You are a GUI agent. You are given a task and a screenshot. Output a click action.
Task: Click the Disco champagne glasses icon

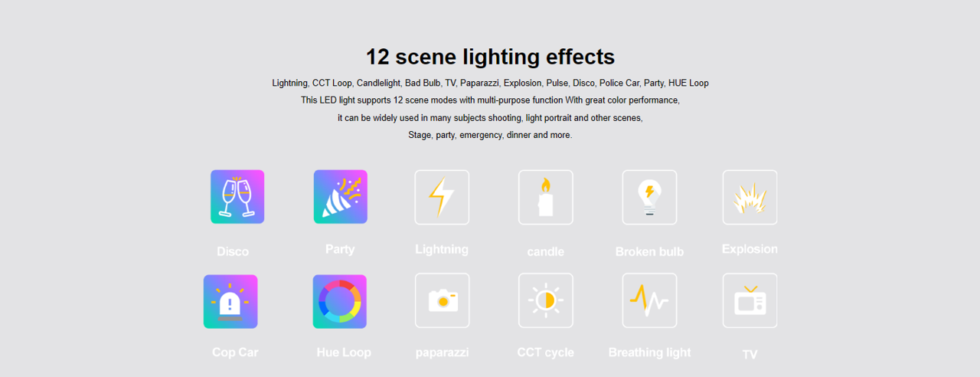click(237, 197)
